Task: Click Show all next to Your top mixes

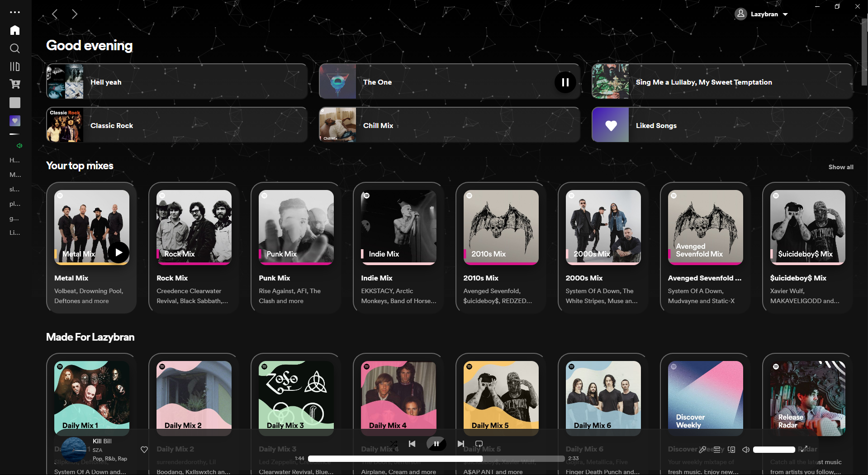Action: (840, 167)
